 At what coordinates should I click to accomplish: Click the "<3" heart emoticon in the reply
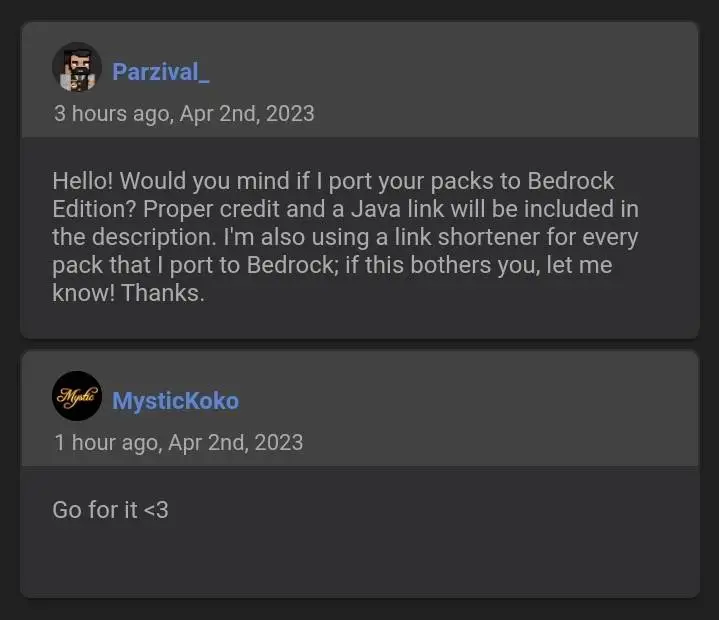pyautogui.click(x=156, y=510)
